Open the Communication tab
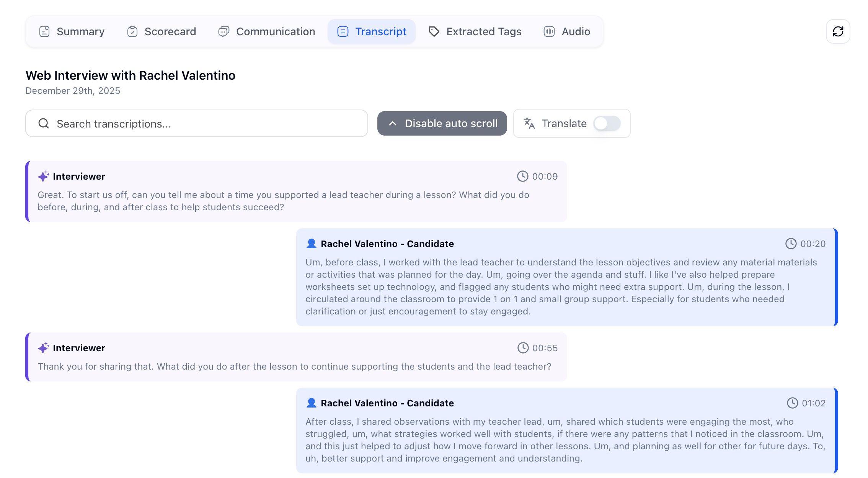The height and width of the screenshot is (478, 868). click(267, 31)
